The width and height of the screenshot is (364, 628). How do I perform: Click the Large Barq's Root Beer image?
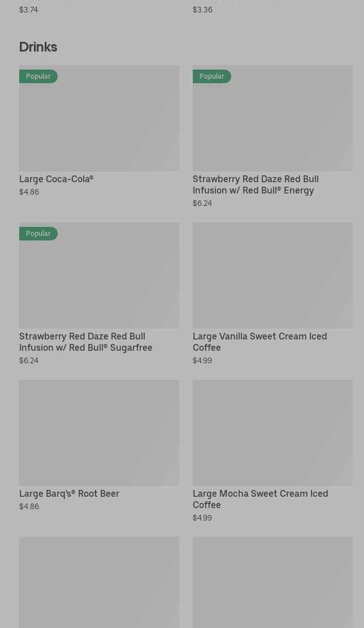tap(99, 433)
